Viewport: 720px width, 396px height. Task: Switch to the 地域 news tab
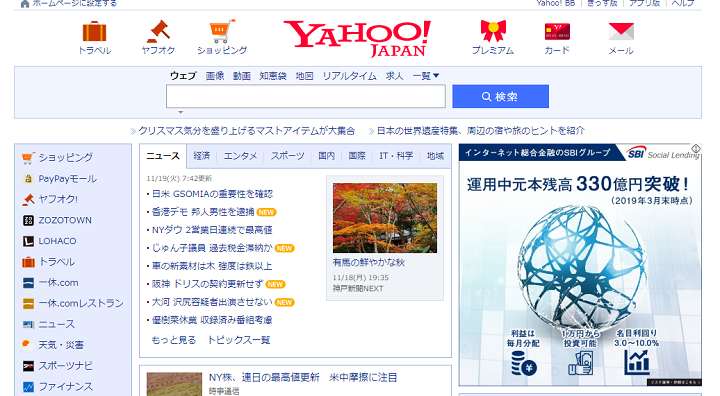[435, 156]
